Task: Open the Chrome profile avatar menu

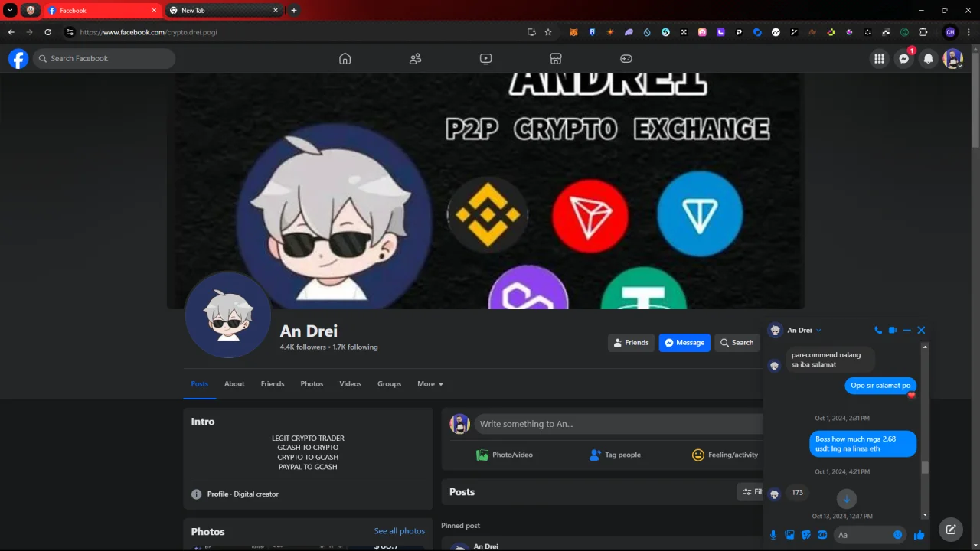Action: [x=950, y=32]
